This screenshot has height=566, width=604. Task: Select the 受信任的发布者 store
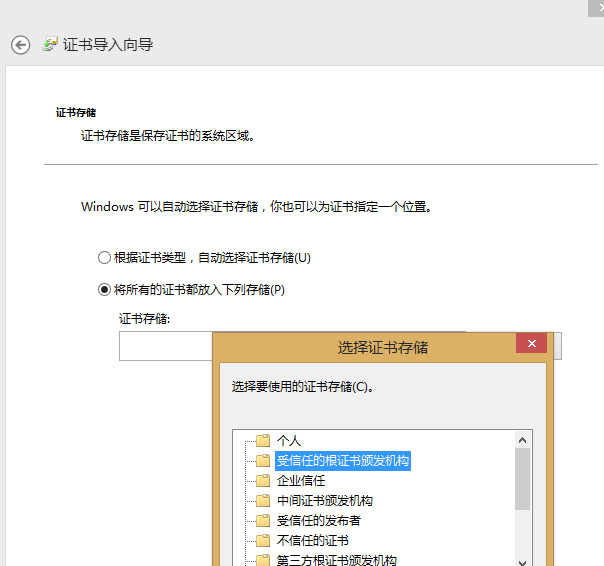pyautogui.click(x=319, y=521)
